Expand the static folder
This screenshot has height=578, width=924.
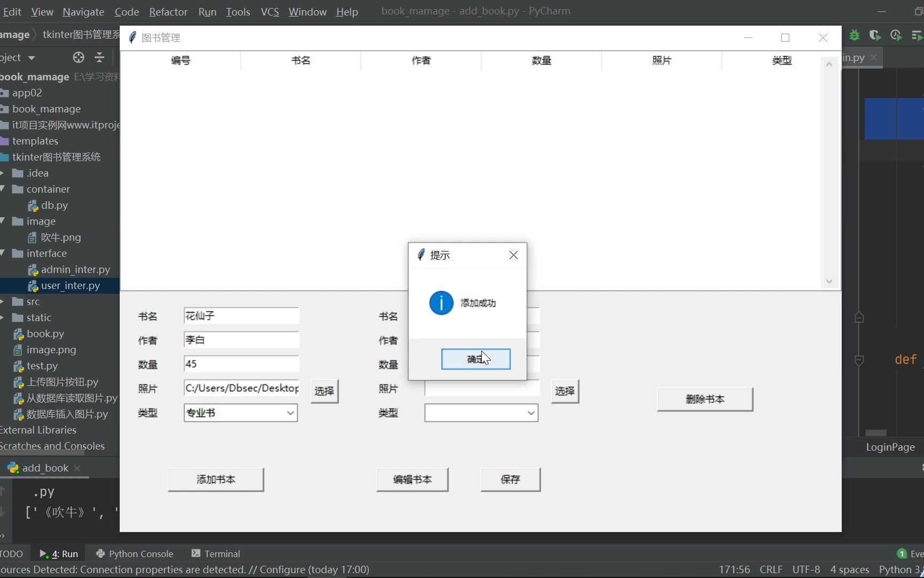coord(4,317)
